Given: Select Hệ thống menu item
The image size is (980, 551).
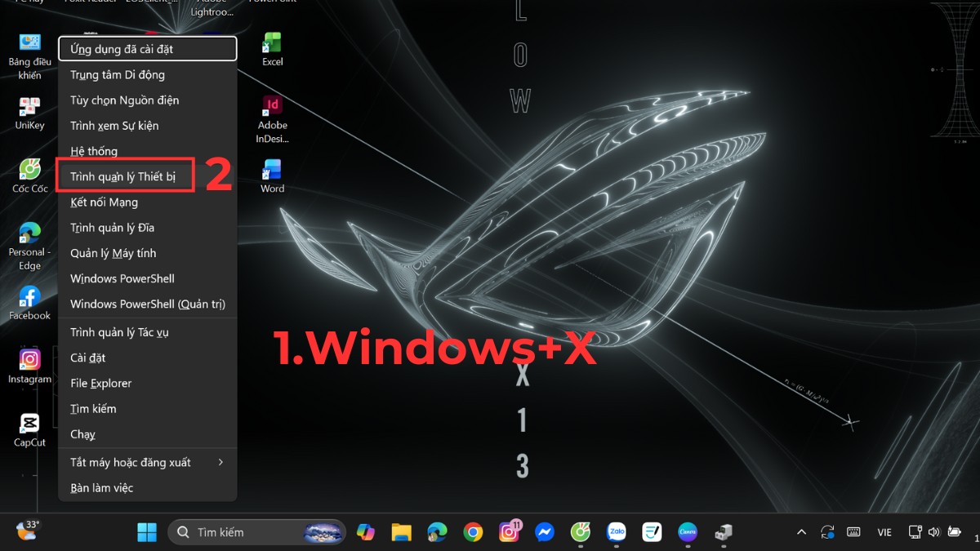Looking at the screenshot, I should point(148,151).
